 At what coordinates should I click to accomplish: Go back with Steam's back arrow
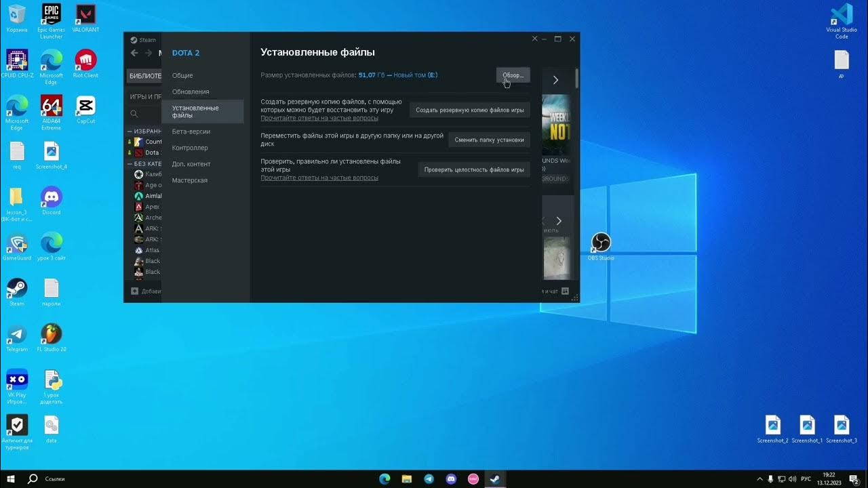(134, 53)
